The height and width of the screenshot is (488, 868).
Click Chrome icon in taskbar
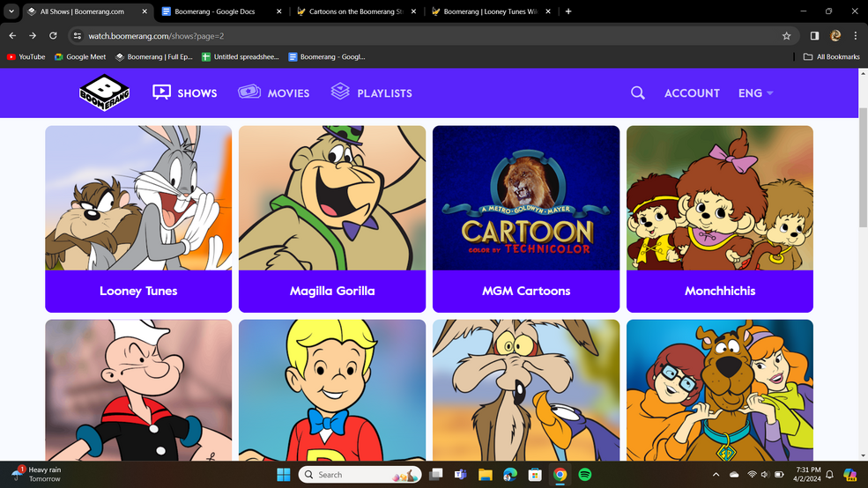pyautogui.click(x=560, y=475)
